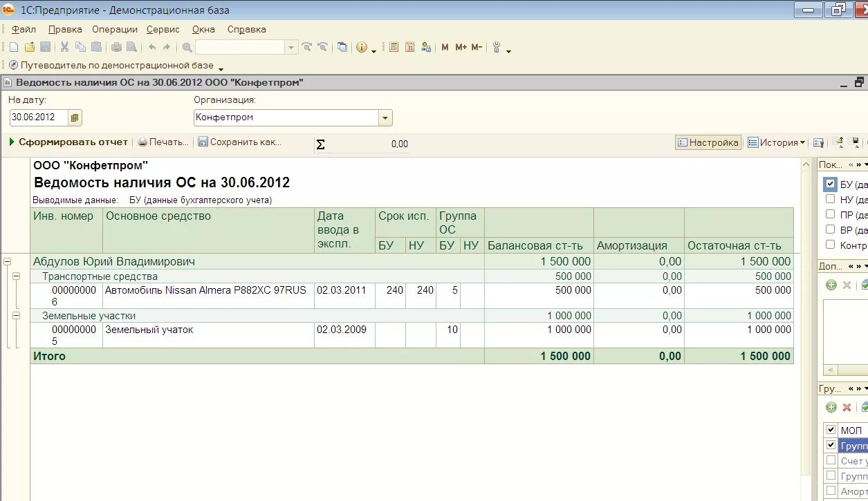Viewport: 868px width, 501px height.
Task: Click the Paste clipboard icon
Action: 96,48
